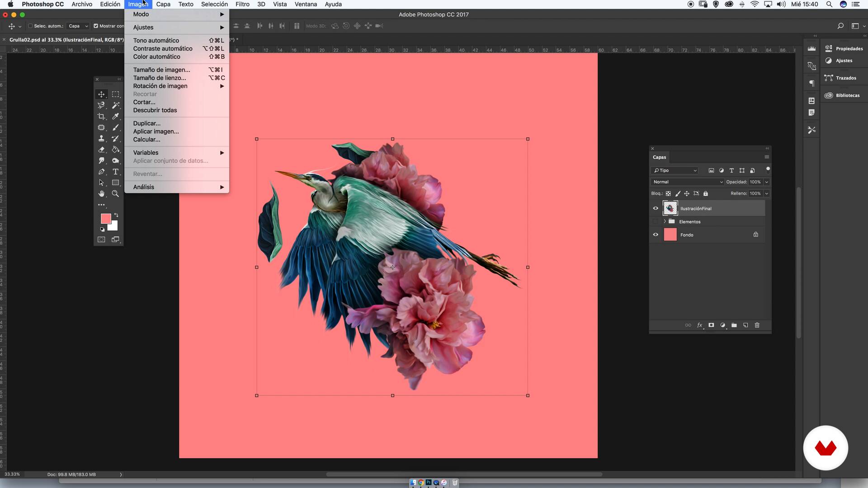Image resolution: width=868 pixels, height=488 pixels.
Task: Open the Propiedades panel
Action: tap(844, 48)
